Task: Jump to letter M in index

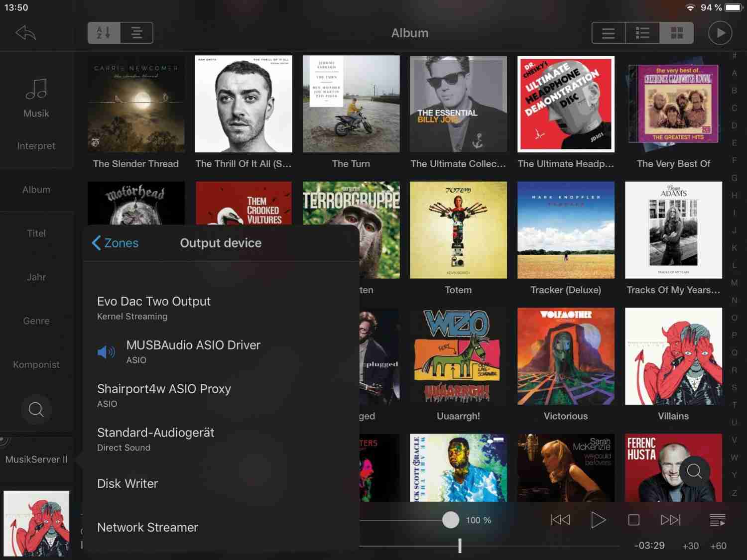Action: [734, 283]
